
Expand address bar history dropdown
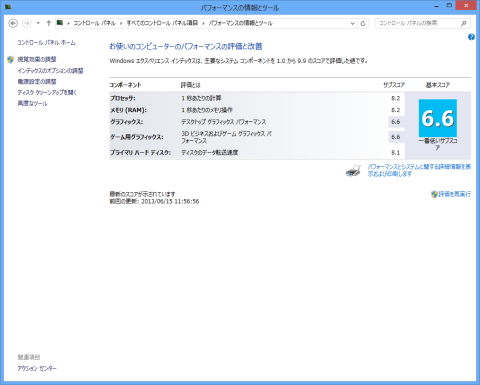coord(353,23)
